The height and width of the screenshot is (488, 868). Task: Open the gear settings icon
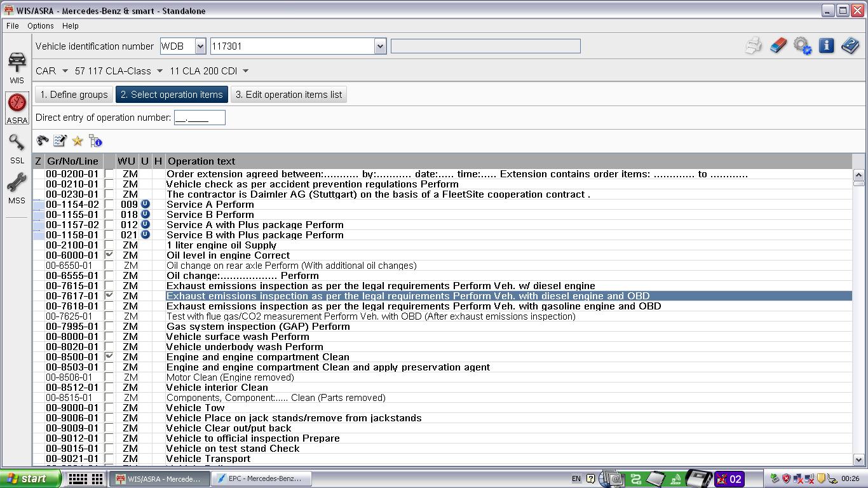(802, 46)
